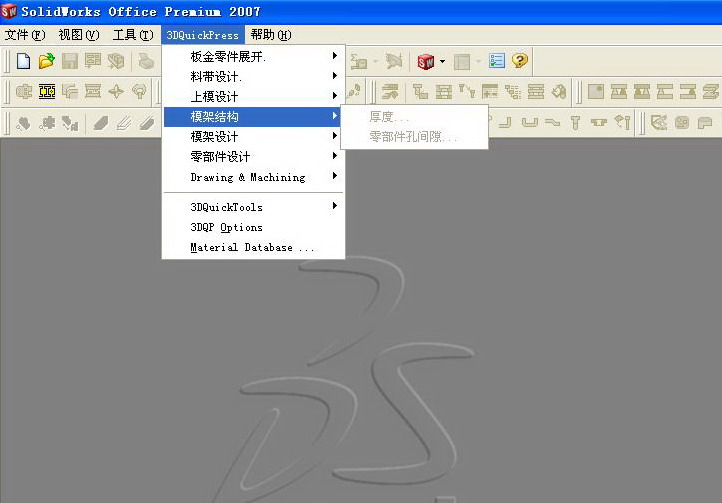Open Material Database ... entry
The image size is (722, 503).
coord(253,247)
